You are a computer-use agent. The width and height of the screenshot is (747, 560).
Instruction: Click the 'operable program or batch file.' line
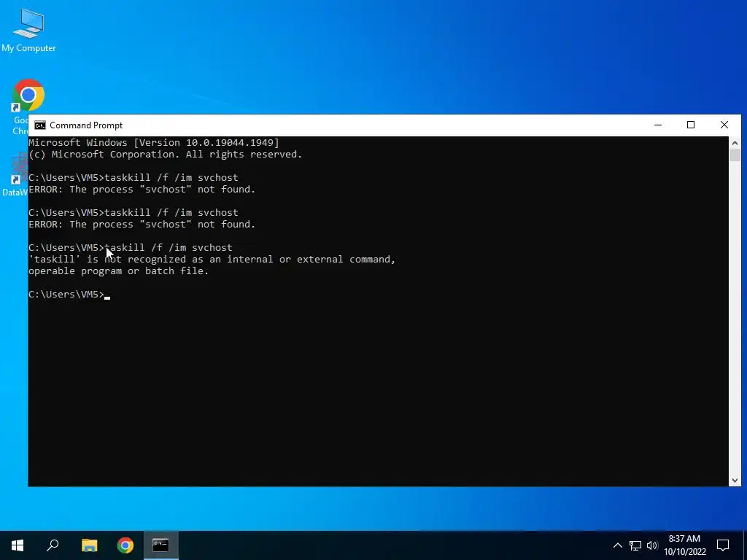119,271
